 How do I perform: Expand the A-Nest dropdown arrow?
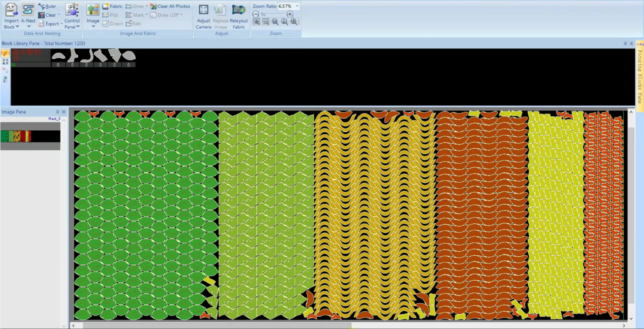coord(29,26)
